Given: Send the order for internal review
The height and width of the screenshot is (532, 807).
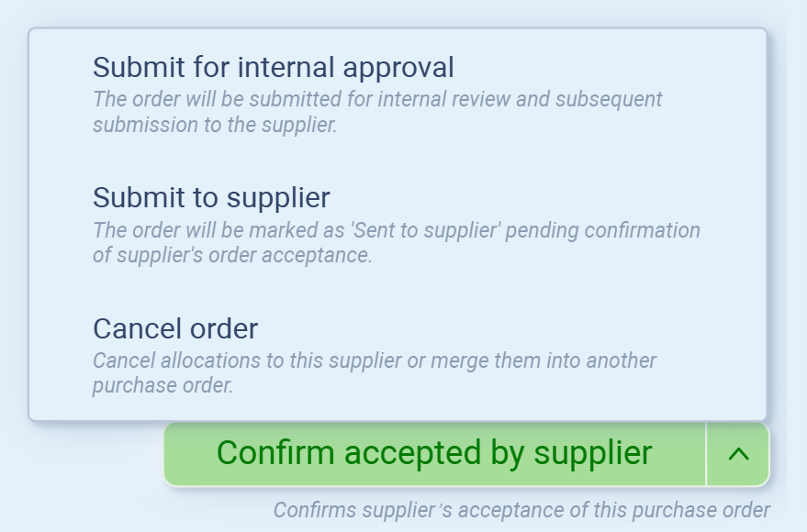Looking at the screenshot, I should coord(274,67).
